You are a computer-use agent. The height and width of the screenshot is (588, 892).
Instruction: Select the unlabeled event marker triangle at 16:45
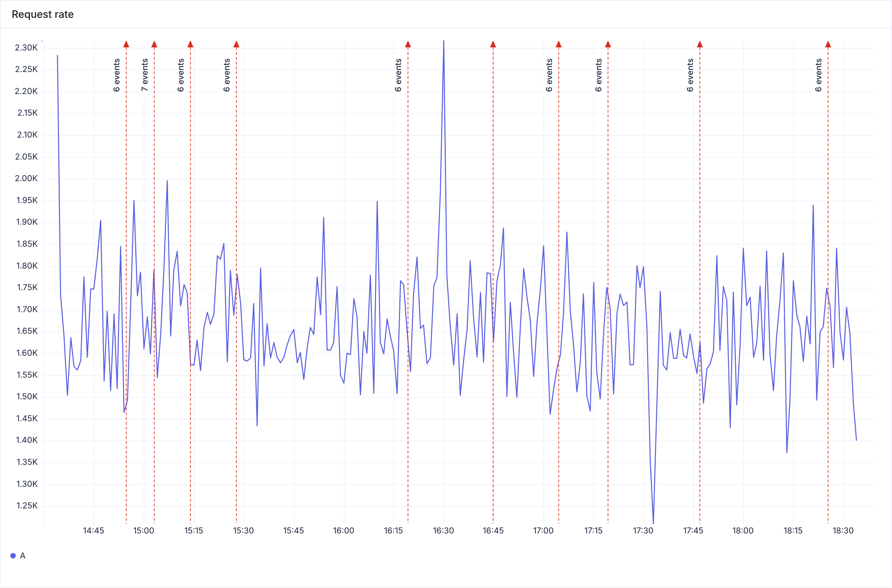coord(493,44)
